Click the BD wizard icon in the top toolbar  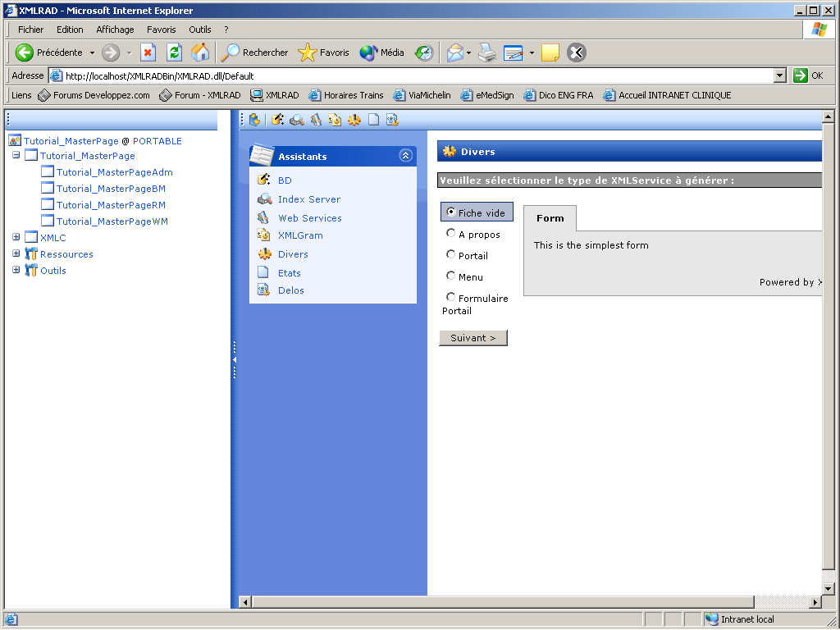pos(278,120)
